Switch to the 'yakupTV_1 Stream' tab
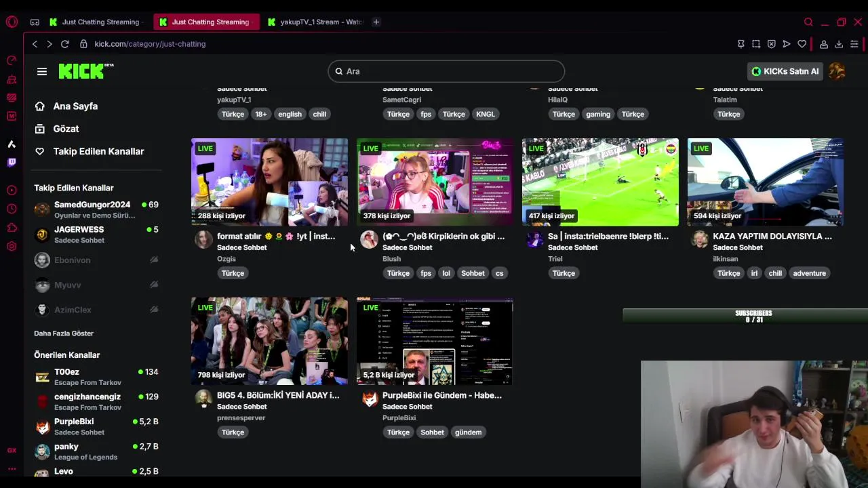The image size is (868, 488). 315,22
